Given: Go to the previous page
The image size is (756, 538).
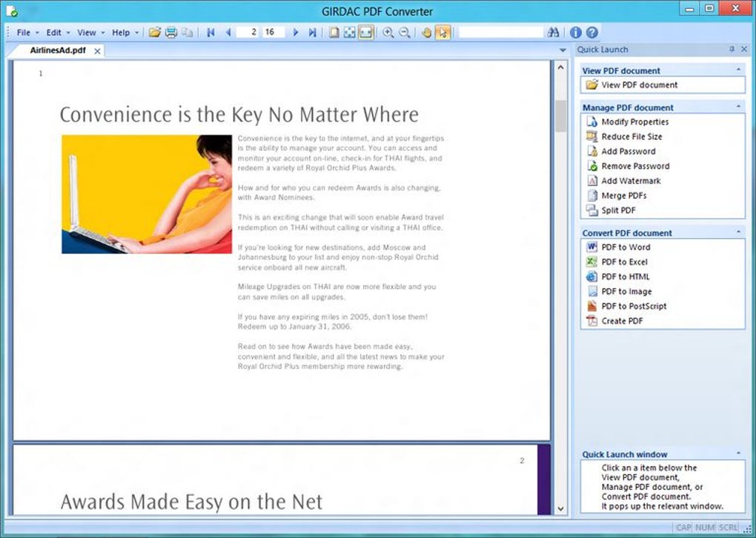Looking at the screenshot, I should pyautogui.click(x=228, y=33).
